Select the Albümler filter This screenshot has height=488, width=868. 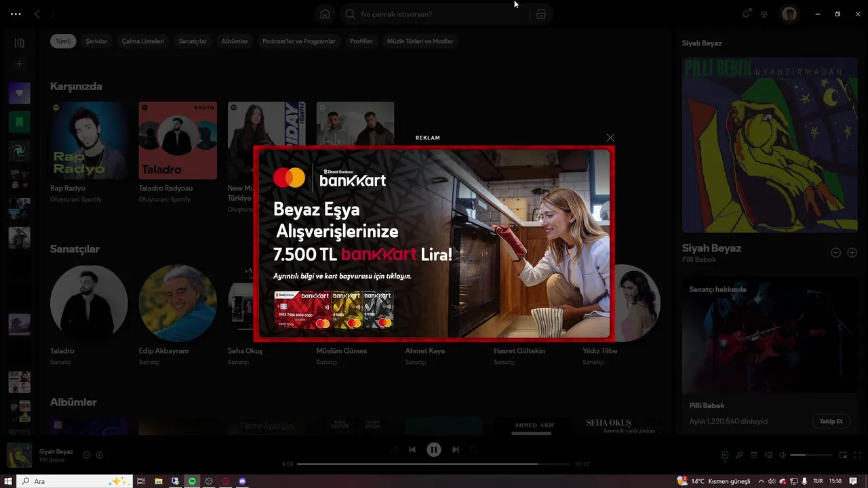pyautogui.click(x=235, y=41)
